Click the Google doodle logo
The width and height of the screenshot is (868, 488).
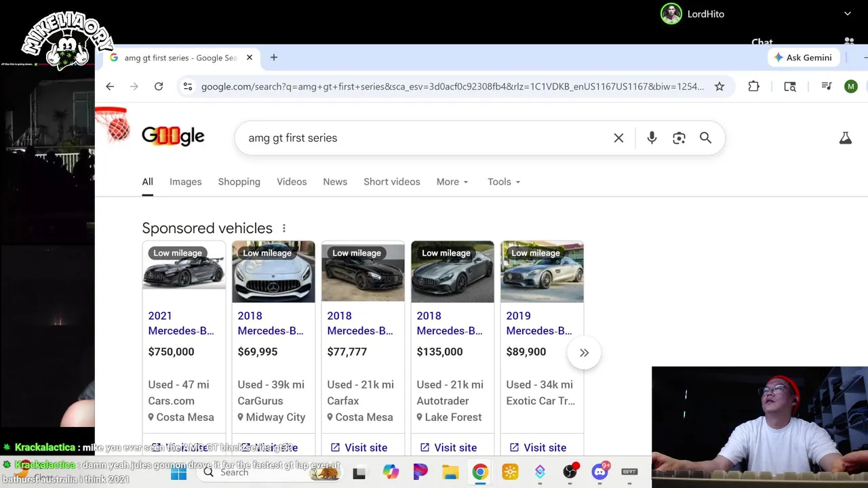[173, 136]
